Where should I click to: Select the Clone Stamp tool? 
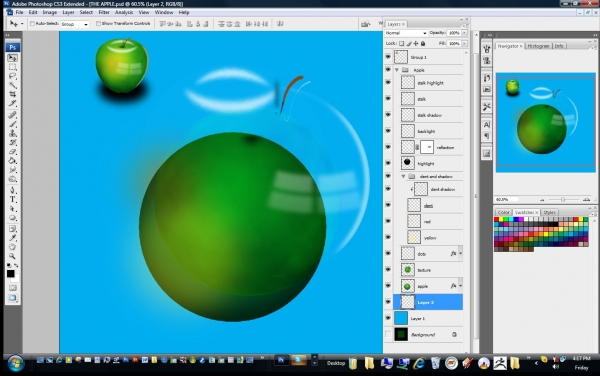(x=13, y=133)
